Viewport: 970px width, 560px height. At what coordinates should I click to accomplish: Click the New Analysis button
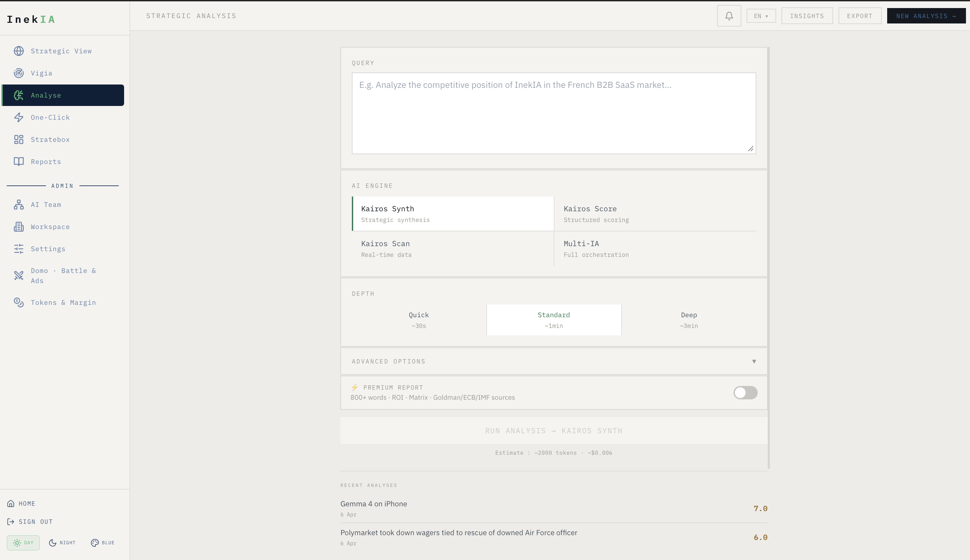coord(926,16)
